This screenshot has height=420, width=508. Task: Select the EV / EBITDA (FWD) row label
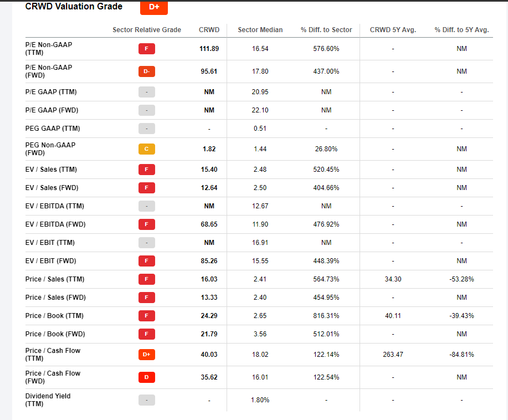(55, 224)
